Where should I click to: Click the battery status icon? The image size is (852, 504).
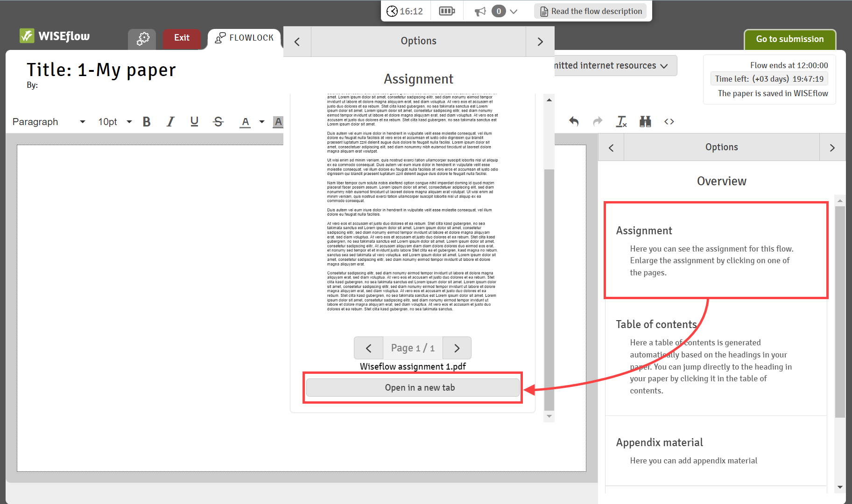click(x=447, y=11)
